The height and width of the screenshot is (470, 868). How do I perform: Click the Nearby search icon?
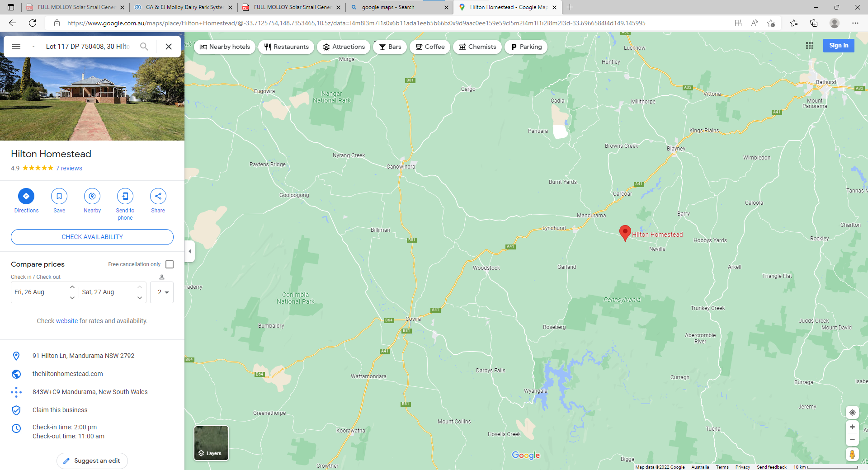pos(92,196)
